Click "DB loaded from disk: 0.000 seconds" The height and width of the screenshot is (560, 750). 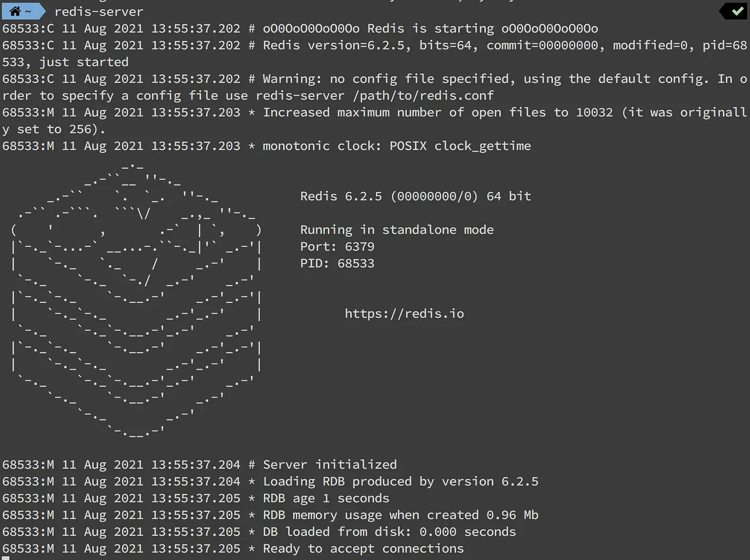tap(389, 532)
